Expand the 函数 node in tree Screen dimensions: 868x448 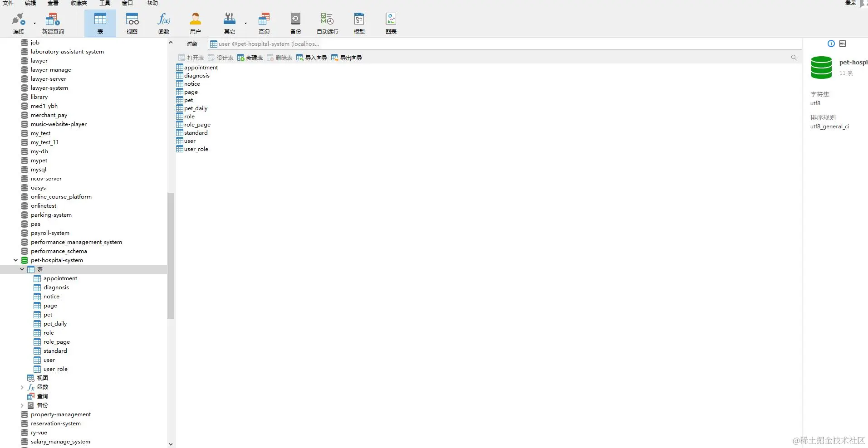(x=22, y=387)
